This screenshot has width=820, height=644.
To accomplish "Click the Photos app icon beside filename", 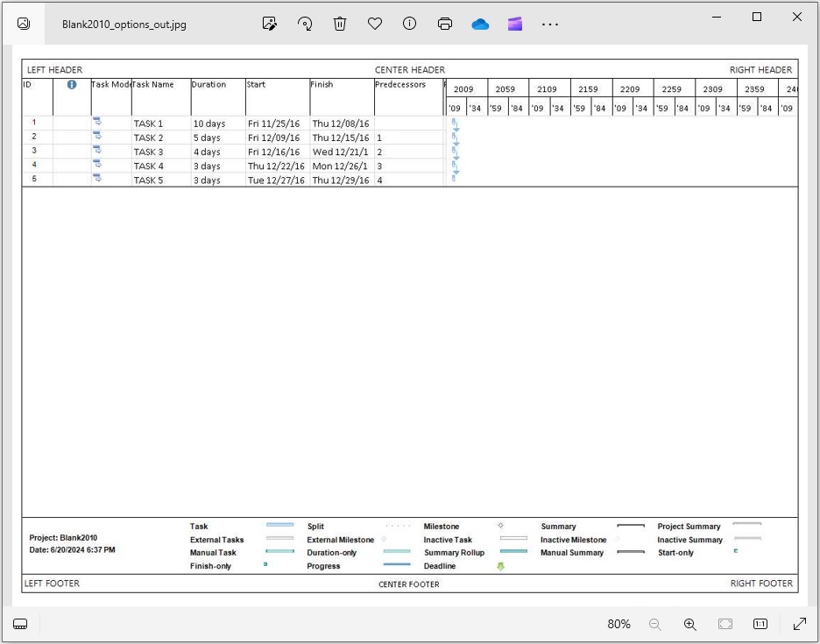I will [24, 24].
